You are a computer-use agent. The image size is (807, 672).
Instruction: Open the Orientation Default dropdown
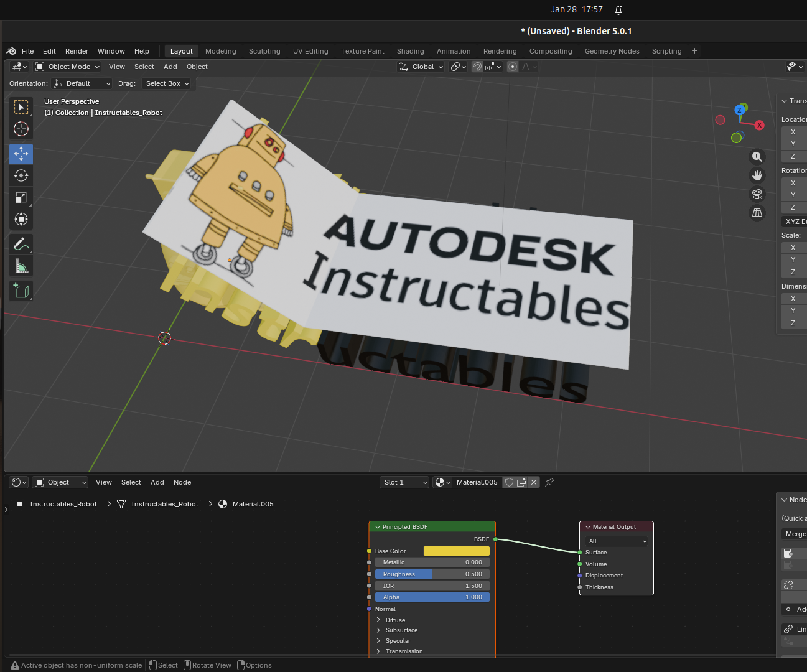tap(83, 83)
